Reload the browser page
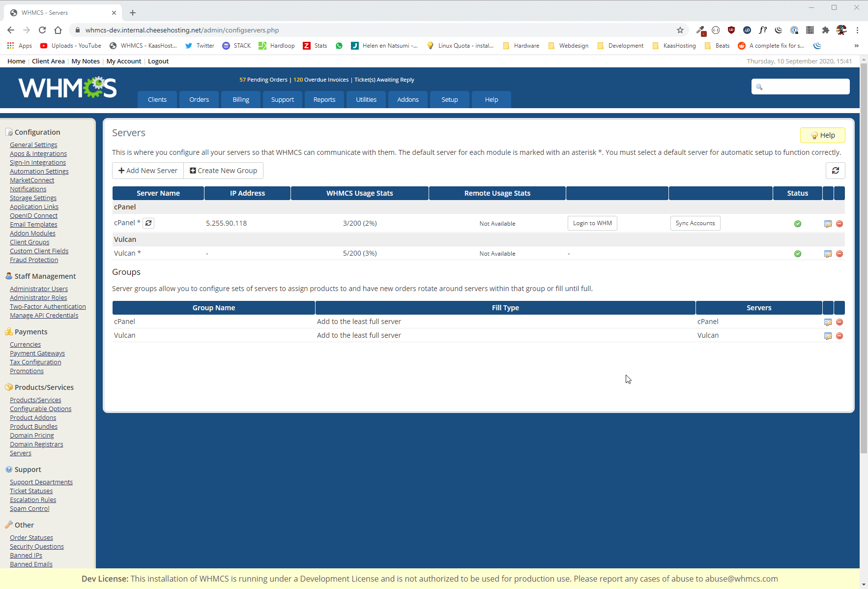868x589 pixels. (x=42, y=30)
